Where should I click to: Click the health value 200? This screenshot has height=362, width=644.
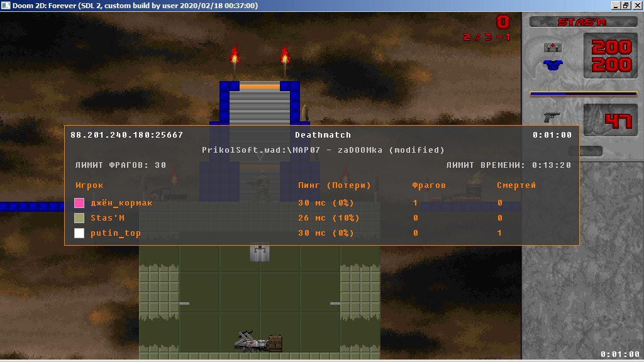pos(611,47)
